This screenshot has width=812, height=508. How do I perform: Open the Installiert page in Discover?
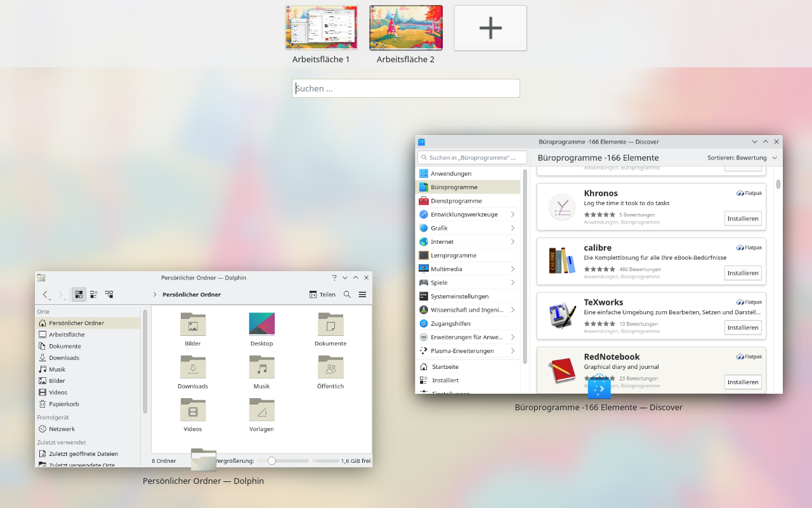click(468, 380)
